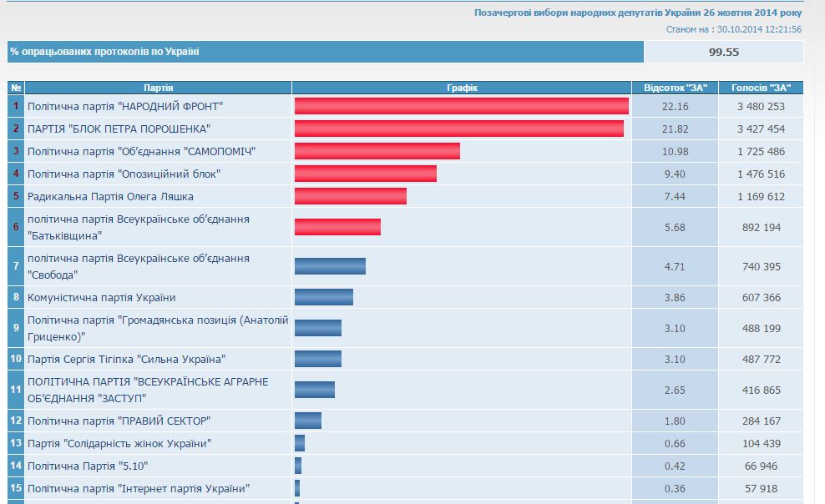This screenshot has width=825, height=504.
Task: Click vote count 284 167
Action: point(762,421)
